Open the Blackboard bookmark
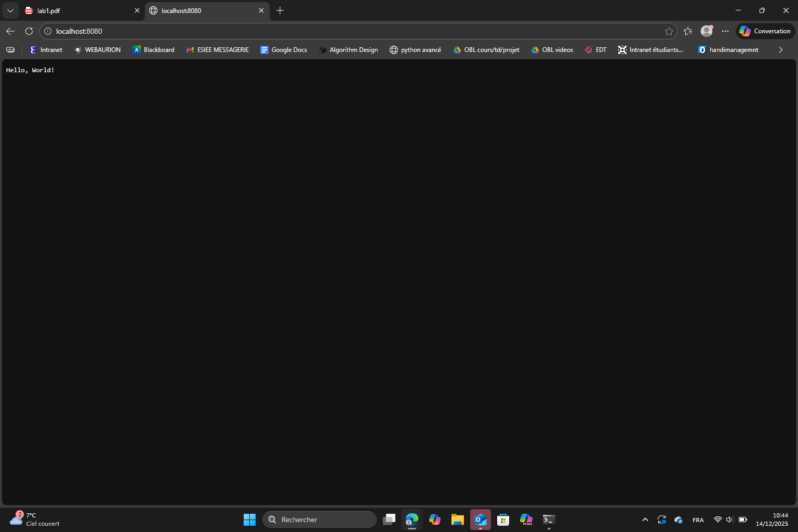Screen dimensions: 798x532 [153, 49]
